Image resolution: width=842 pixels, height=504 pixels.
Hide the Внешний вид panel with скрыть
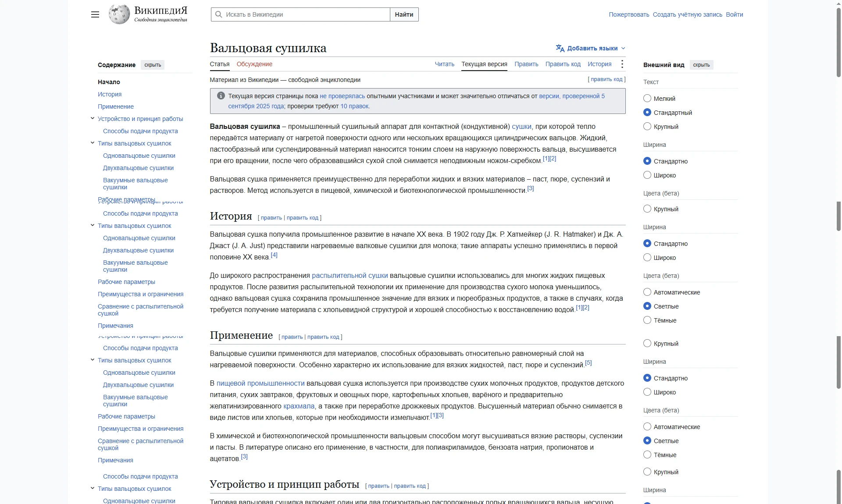[701, 65]
